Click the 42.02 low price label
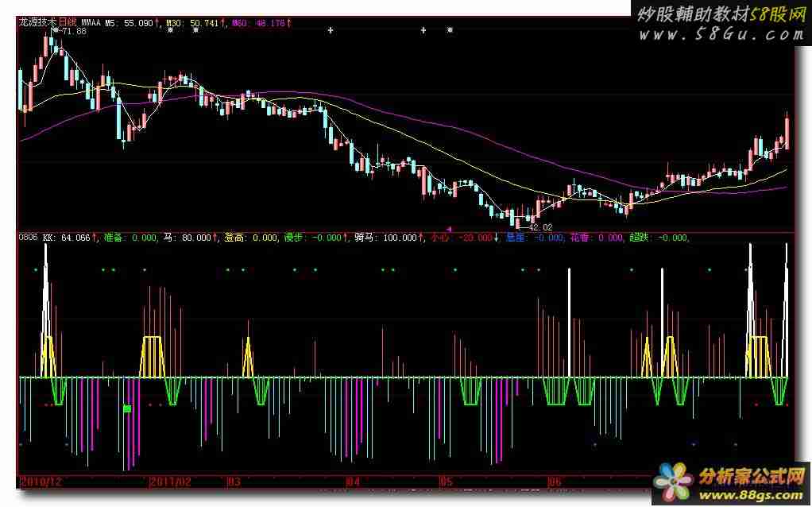Image resolution: width=812 pixels, height=507 pixels. click(540, 226)
